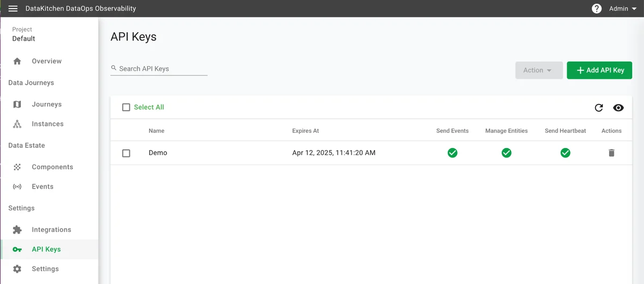
Task: Click the Demo expiry date text
Action: [x=334, y=153]
